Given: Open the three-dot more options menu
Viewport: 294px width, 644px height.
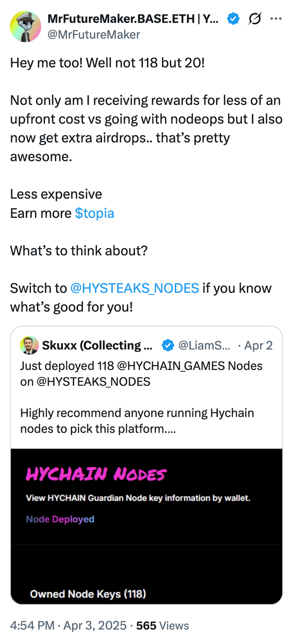Looking at the screenshot, I should click(x=276, y=19).
